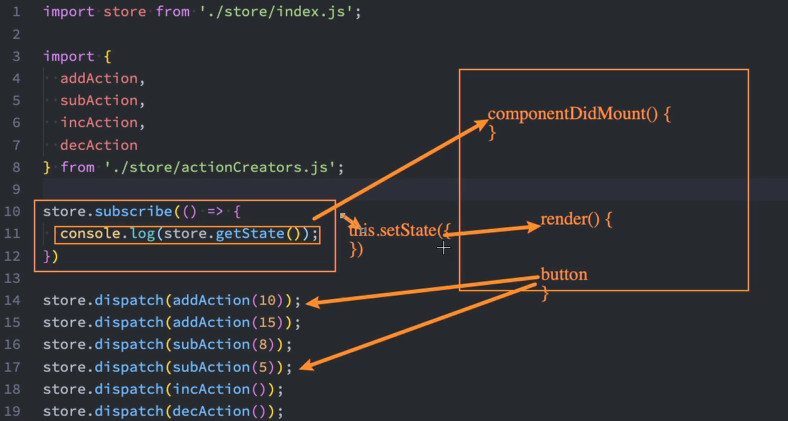Click 'incAction' in the import list on line 6

(x=99, y=123)
